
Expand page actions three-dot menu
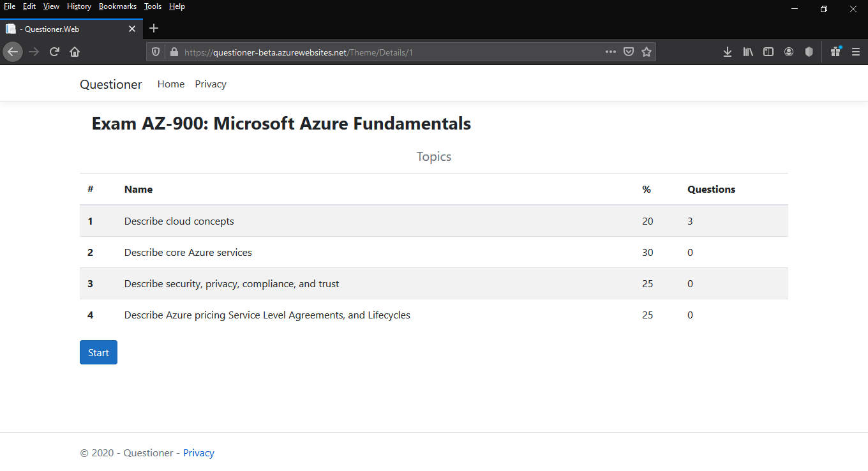point(611,52)
